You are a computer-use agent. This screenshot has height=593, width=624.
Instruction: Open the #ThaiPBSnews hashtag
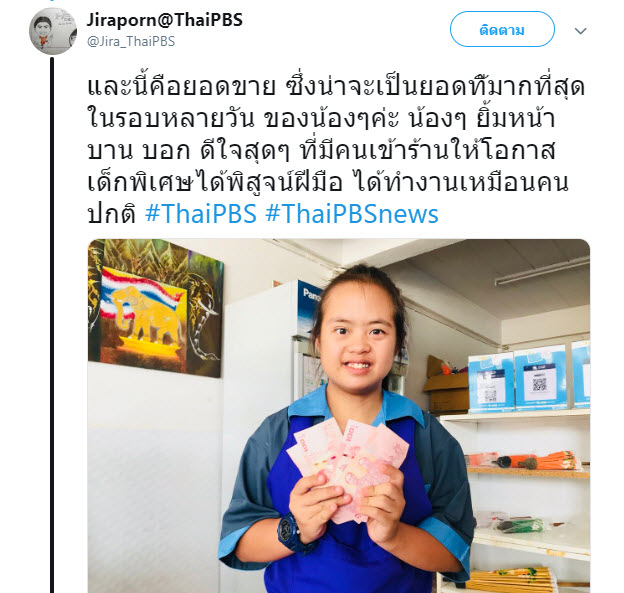tap(352, 214)
